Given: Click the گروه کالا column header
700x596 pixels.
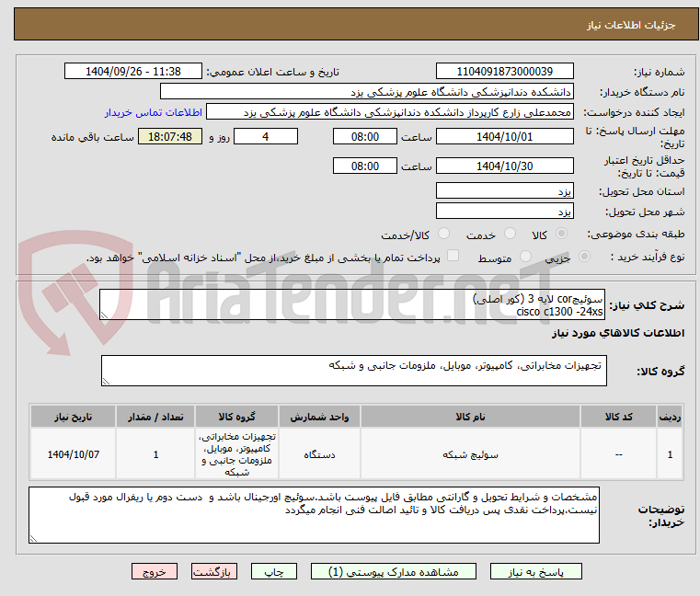Looking at the screenshot, I should point(236,417).
